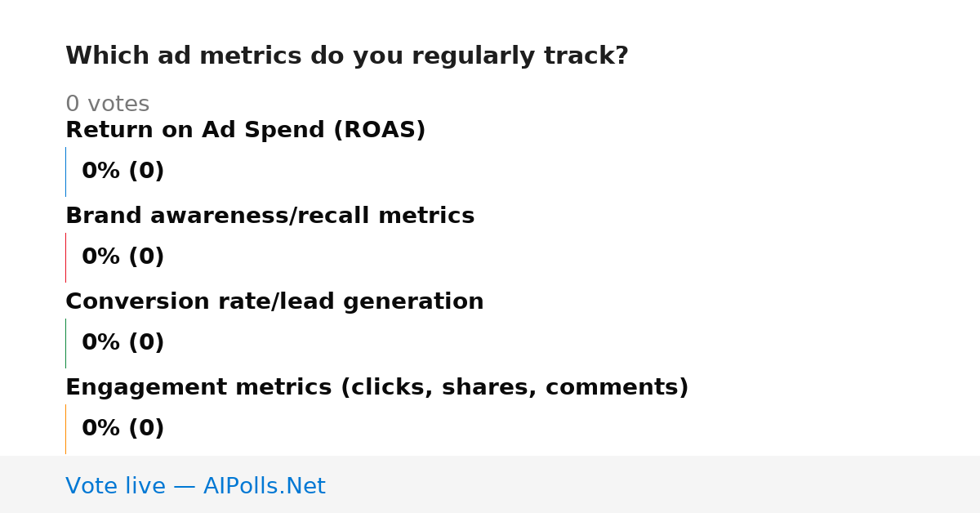Screen dimensions: 980x513
Task: Click the 0 votes counter
Action: (107, 104)
